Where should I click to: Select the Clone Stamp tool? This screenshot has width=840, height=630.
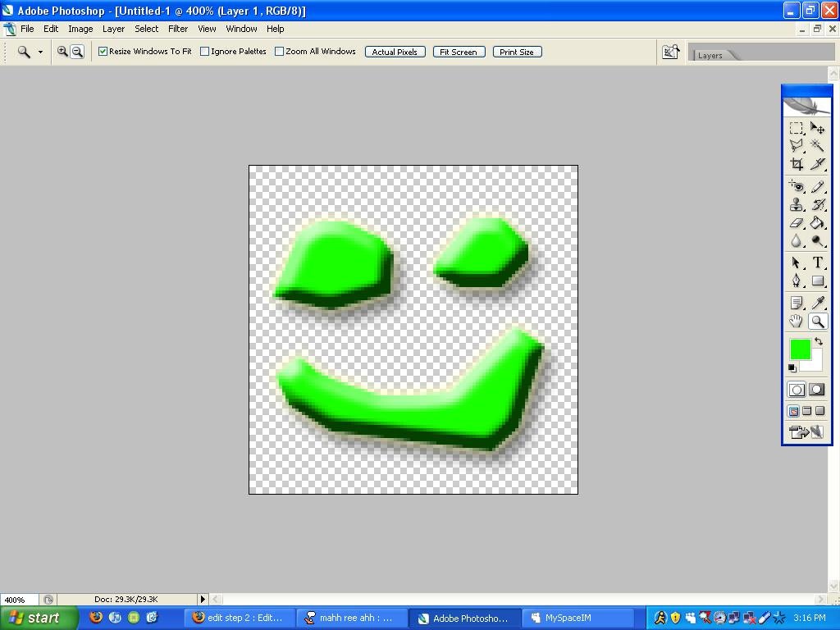pyautogui.click(x=797, y=204)
